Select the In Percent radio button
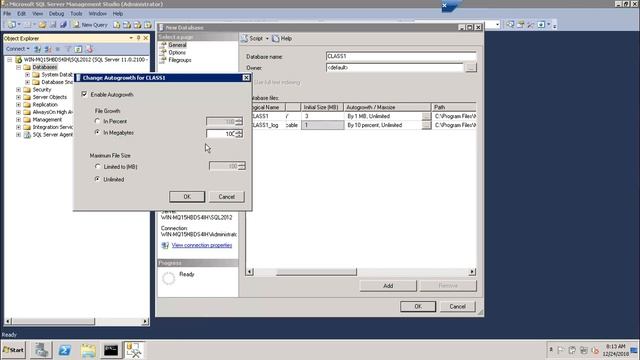 tap(97, 121)
